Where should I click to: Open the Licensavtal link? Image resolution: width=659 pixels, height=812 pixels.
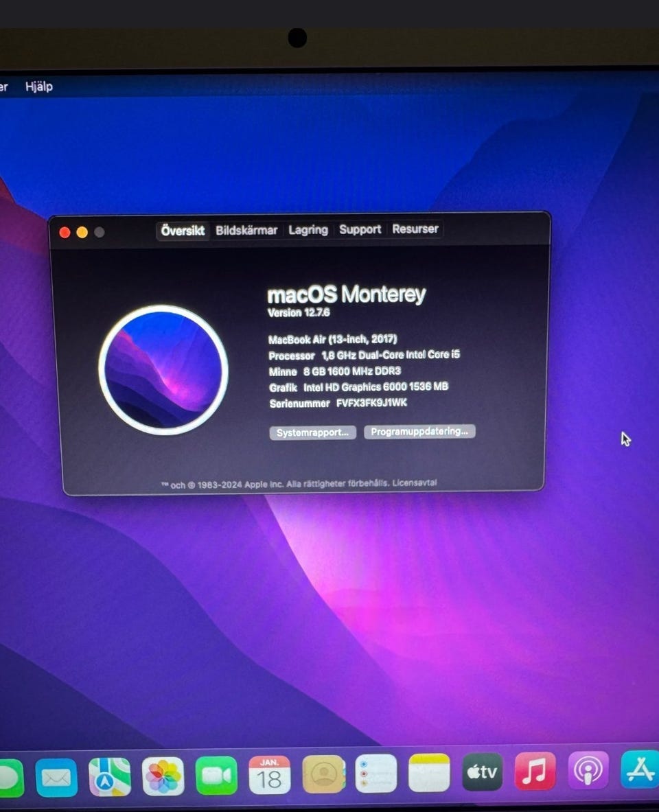[x=415, y=483]
